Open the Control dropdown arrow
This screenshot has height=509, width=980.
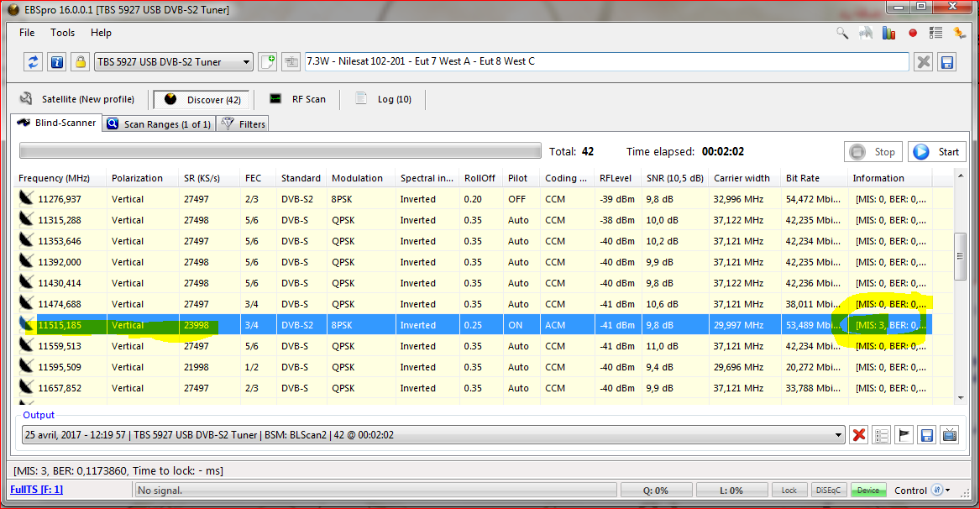(x=948, y=491)
